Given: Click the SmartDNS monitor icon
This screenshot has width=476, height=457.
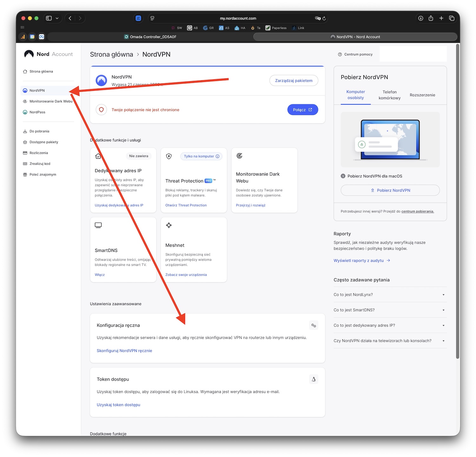Looking at the screenshot, I should [98, 225].
